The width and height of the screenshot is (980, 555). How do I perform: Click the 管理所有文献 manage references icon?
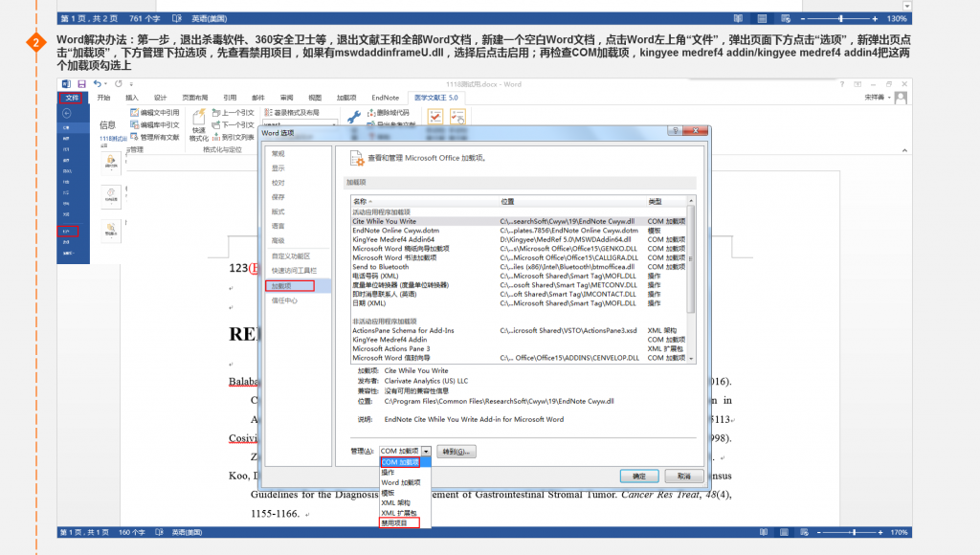[133, 137]
